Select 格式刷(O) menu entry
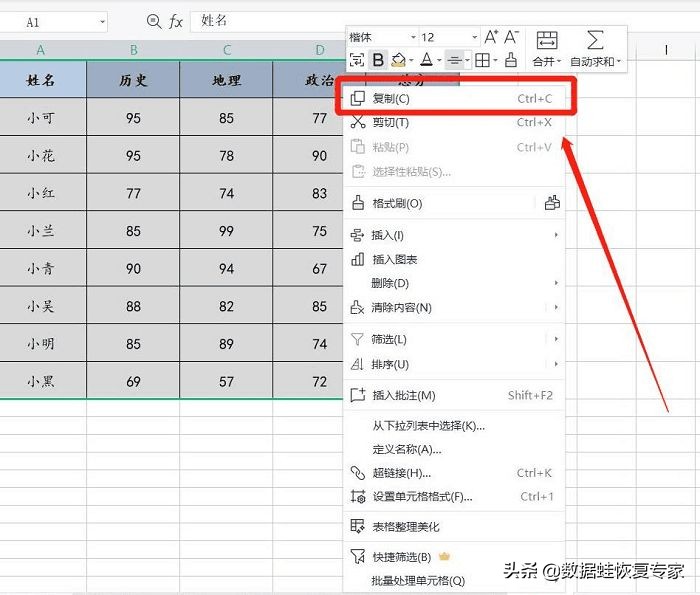Screen dimensions: 700x595 point(440,204)
